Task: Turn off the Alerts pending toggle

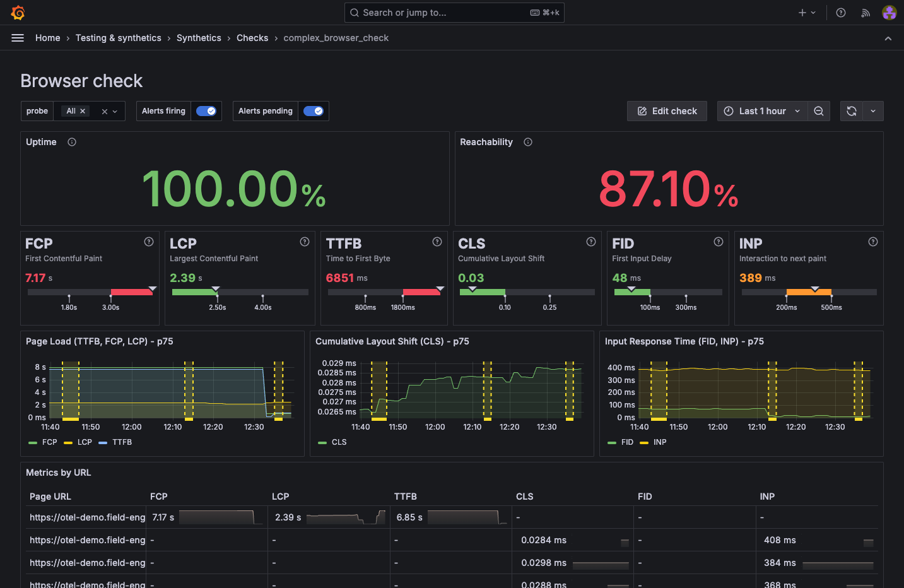Action: point(314,110)
